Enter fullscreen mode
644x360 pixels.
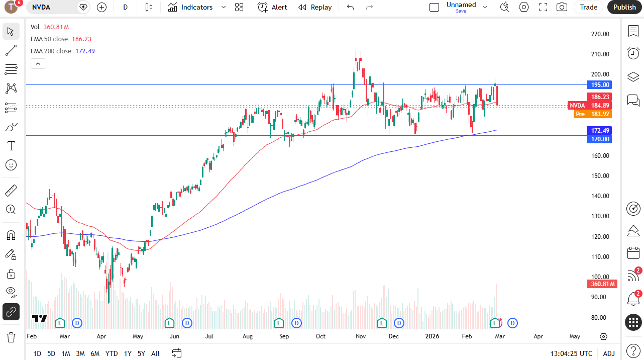(543, 7)
